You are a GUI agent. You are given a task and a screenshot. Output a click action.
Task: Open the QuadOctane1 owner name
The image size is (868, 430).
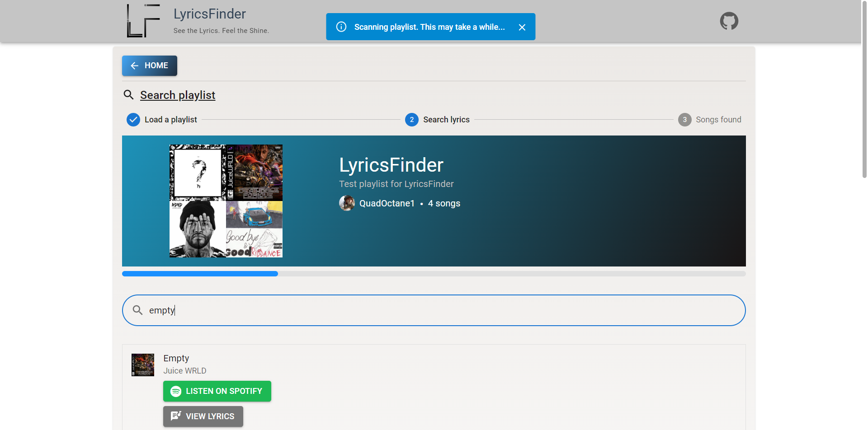[x=387, y=203]
